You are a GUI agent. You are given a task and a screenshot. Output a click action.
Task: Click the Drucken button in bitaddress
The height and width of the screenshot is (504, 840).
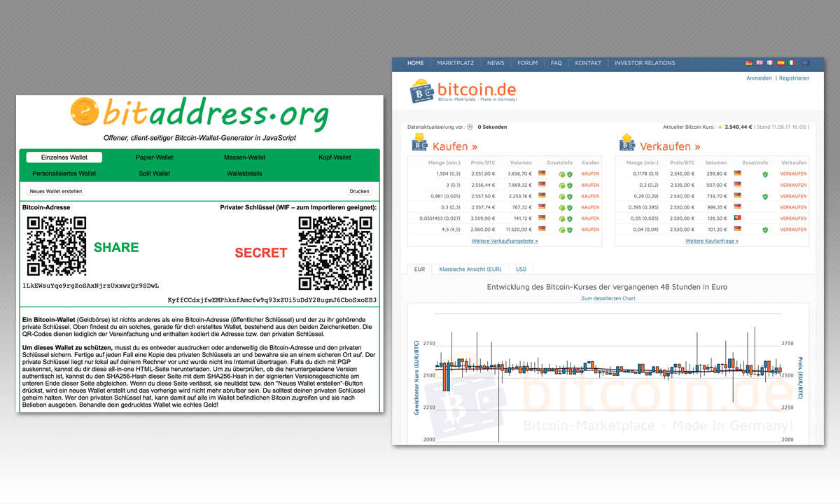pyautogui.click(x=359, y=191)
